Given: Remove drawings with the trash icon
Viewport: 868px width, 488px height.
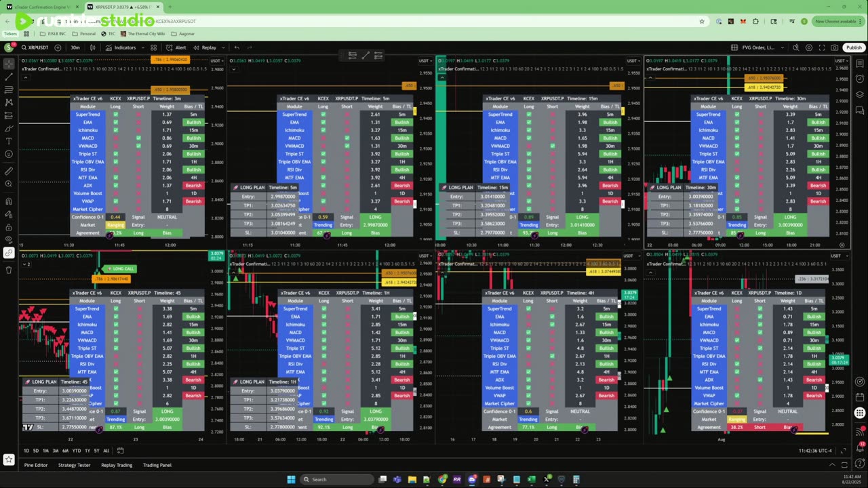Looking at the screenshot, I should (9, 270).
